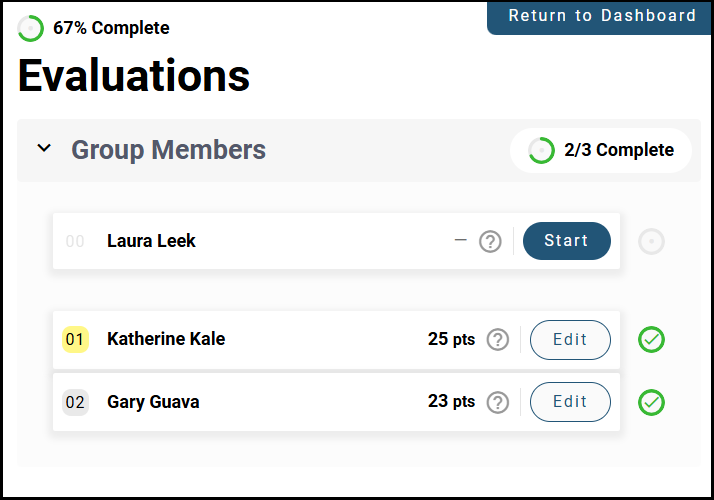
Task: Click the 00 number beside Laura Leek
Action: click(x=76, y=241)
